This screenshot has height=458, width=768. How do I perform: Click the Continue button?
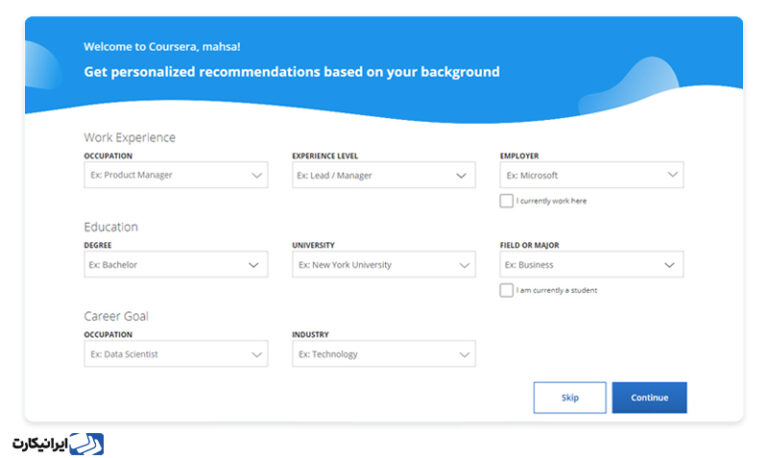pyautogui.click(x=649, y=397)
